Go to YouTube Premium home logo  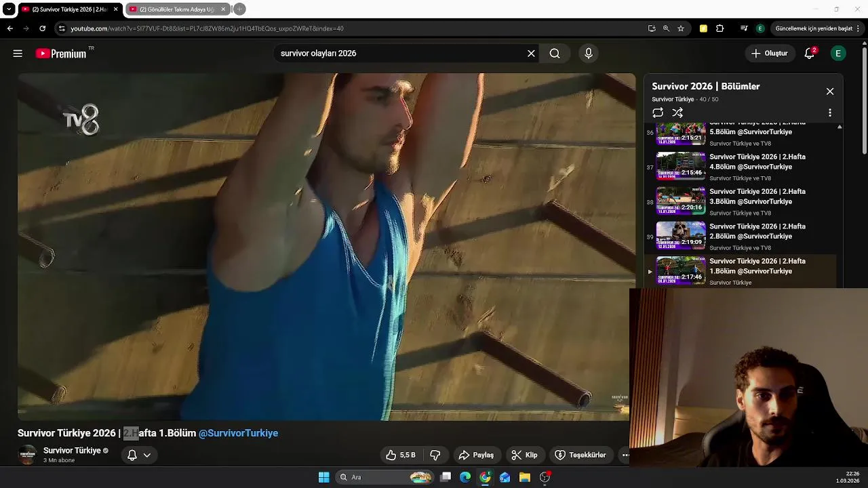click(61, 54)
